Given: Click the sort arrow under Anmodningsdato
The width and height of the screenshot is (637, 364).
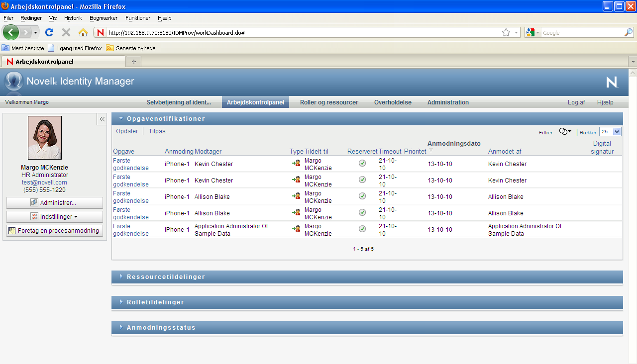Looking at the screenshot, I should click(x=431, y=151).
